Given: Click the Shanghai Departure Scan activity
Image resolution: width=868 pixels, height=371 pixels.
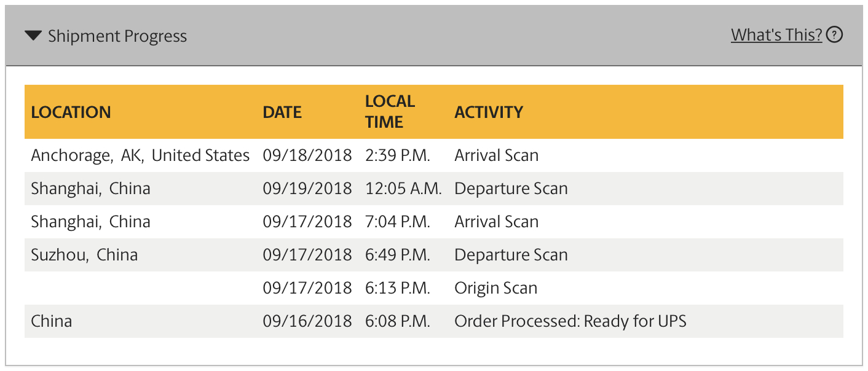Looking at the screenshot, I should click(511, 189).
